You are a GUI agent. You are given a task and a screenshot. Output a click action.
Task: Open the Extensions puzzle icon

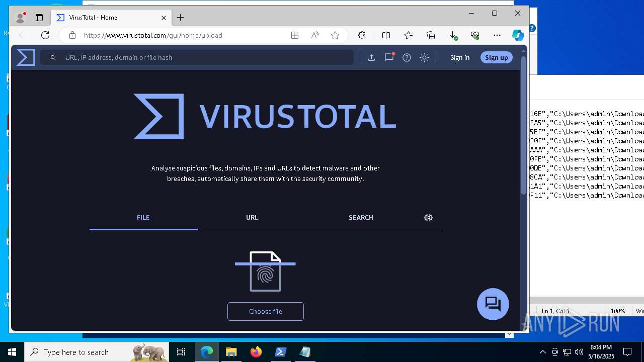(x=362, y=35)
